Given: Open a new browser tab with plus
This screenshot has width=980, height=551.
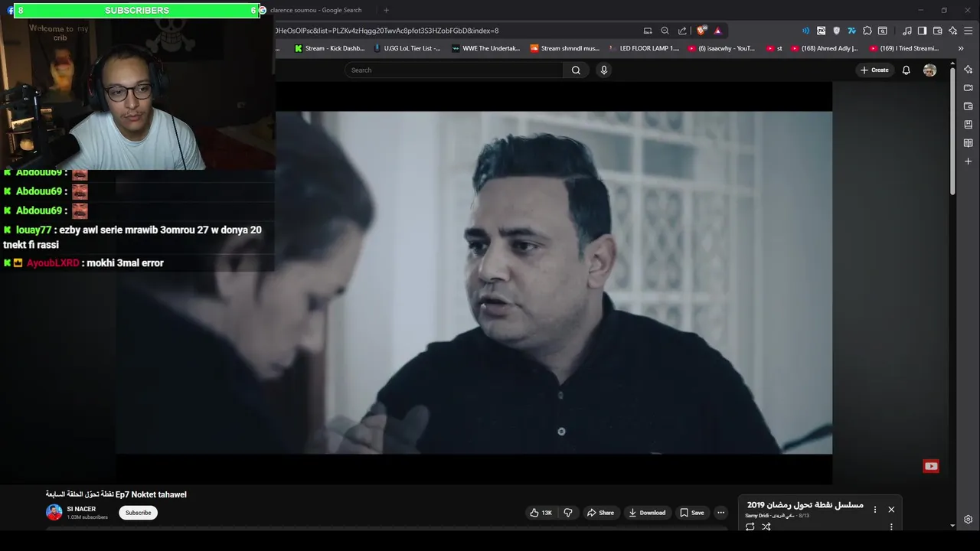Looking at the screenshot, I should pyautogui.click(x=386, y=10).
